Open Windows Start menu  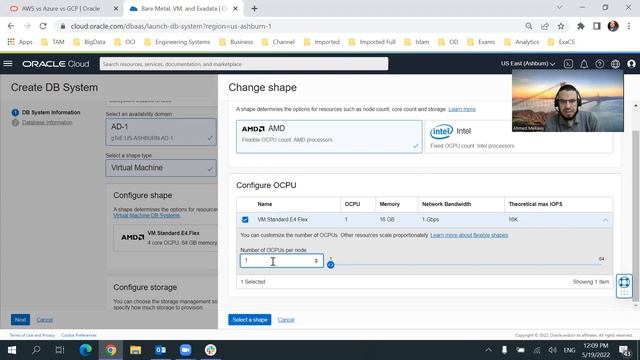point(12,350)
